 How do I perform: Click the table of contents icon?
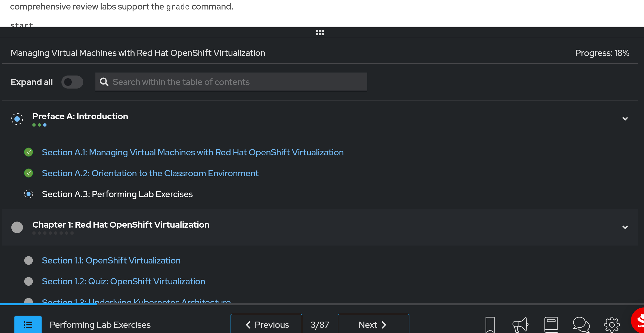(27, 324)
